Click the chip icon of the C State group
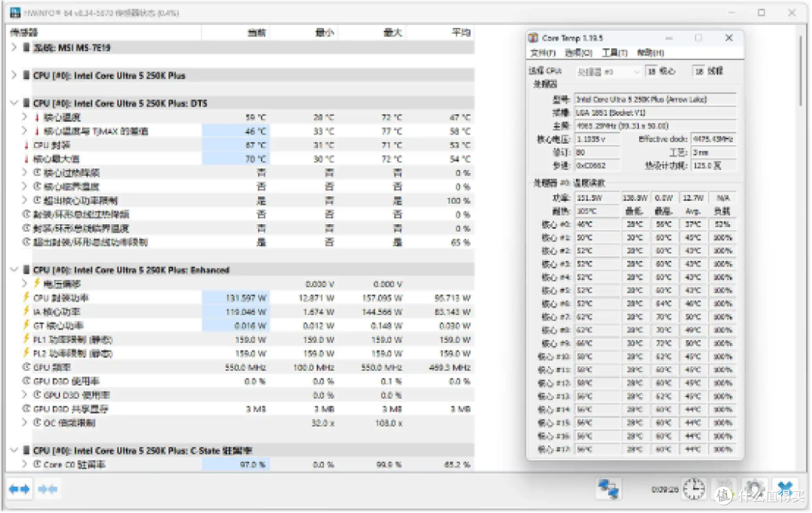 (26, 451)
